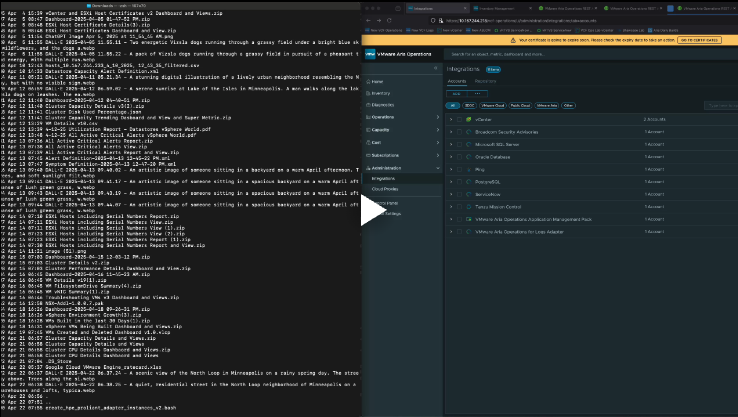
Task: Click the ADD button
Action: (x=457, y=94)
